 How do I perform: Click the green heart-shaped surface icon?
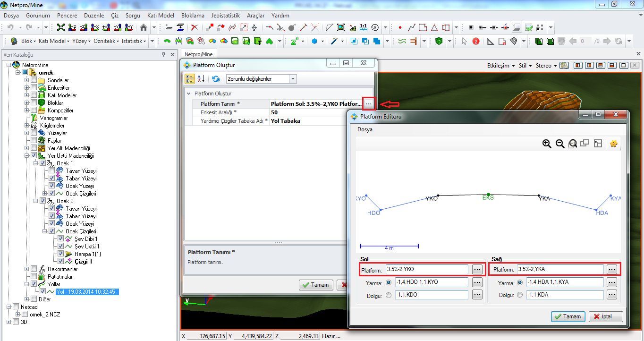point(269,41)
